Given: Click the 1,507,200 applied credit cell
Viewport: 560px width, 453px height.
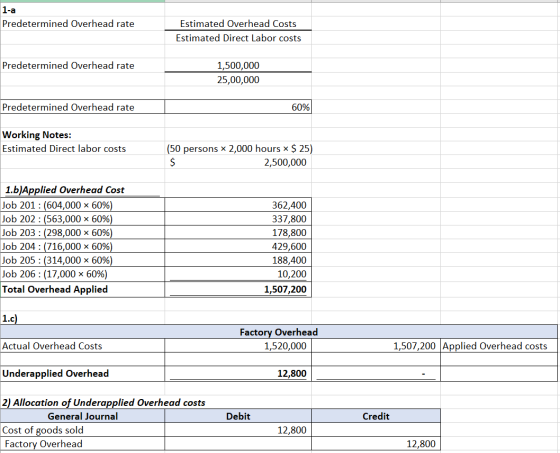Looking at the screenshot, I should click(376, 346).
